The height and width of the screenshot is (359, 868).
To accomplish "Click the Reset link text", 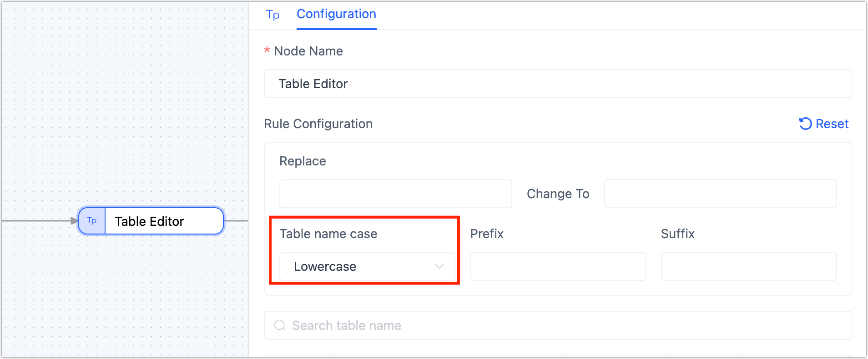I will pyautogui.click(x=832, y=124).
